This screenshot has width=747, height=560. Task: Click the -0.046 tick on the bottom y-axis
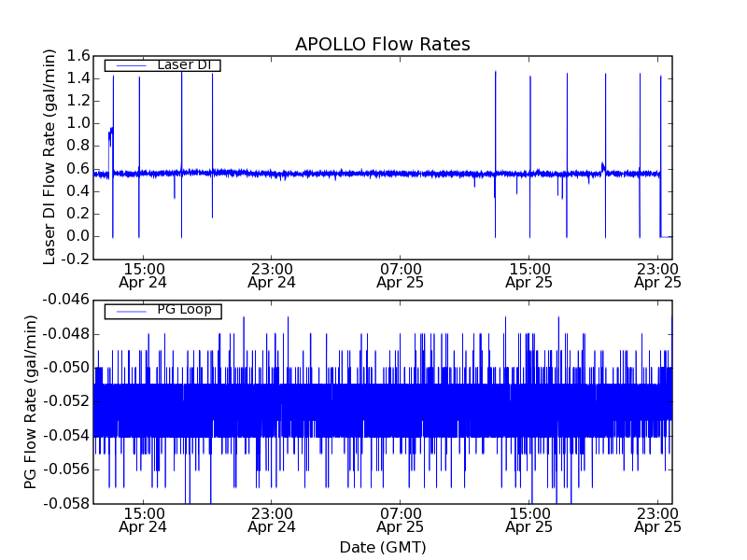(x=66, y=300)
